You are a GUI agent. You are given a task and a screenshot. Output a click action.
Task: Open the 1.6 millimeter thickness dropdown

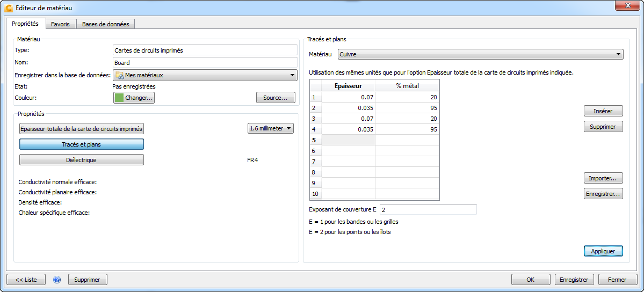pos(271,128)
